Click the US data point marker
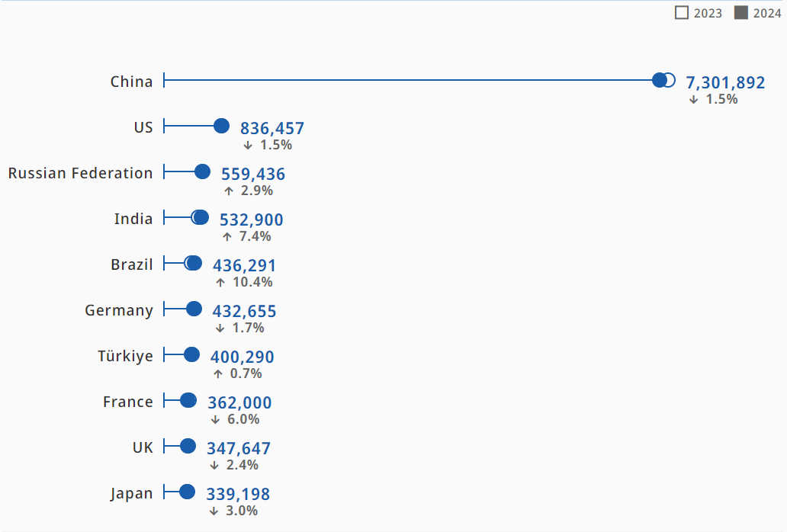787x532 pixels. [x=221, y=126]
